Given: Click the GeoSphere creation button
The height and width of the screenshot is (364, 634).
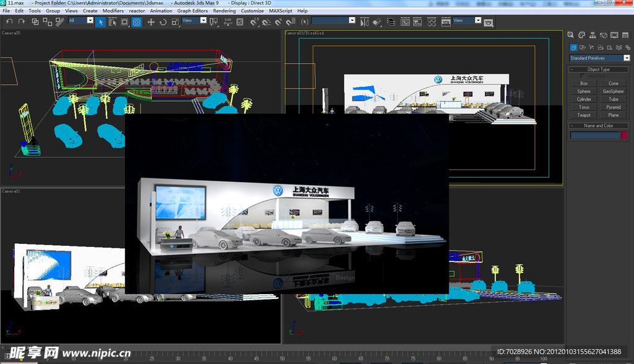Looking at the screenshot, I should click(613, 91).
